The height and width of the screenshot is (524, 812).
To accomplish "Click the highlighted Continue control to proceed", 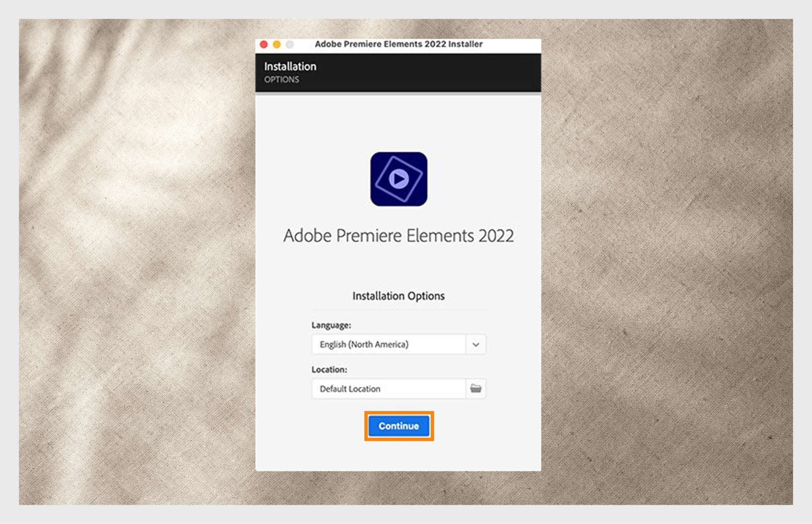I will point(398,426).
